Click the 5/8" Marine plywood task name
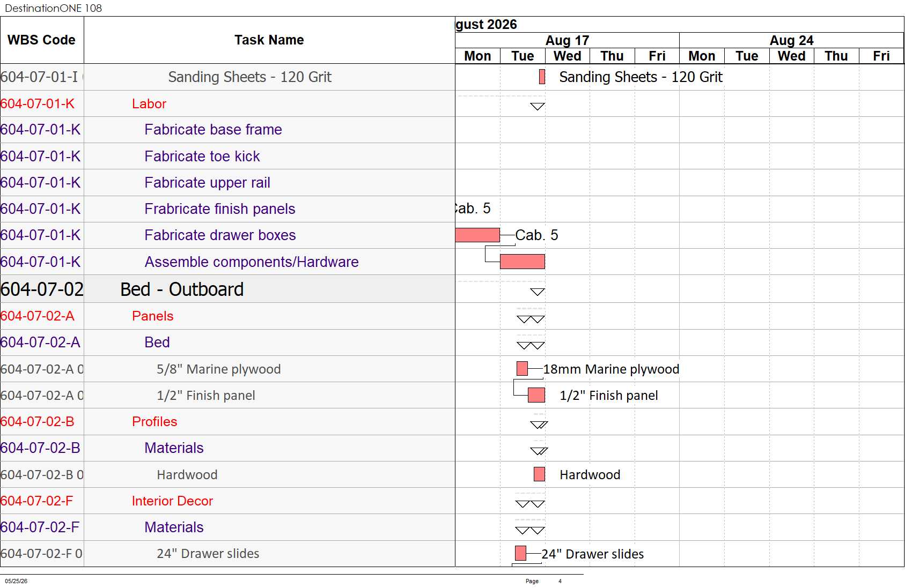The height and width of the screenshot is (588, 905). click(x=218, y=369)
